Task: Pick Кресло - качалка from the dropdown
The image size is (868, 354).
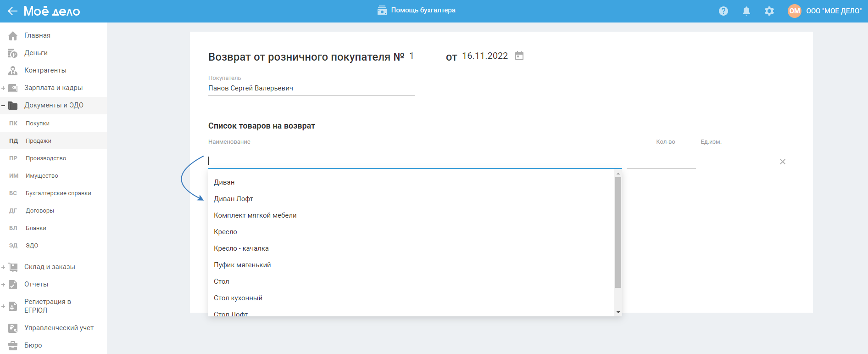Action: tap(411, 248)
